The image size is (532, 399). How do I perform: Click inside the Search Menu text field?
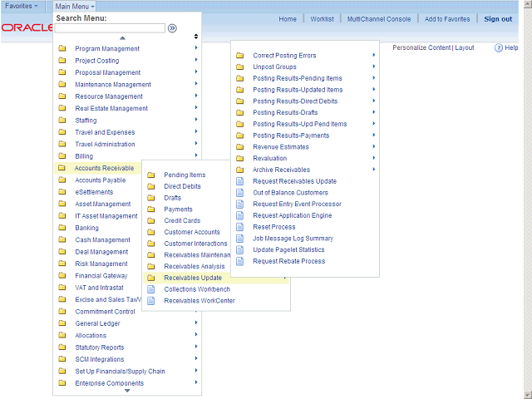click(110, 28)
